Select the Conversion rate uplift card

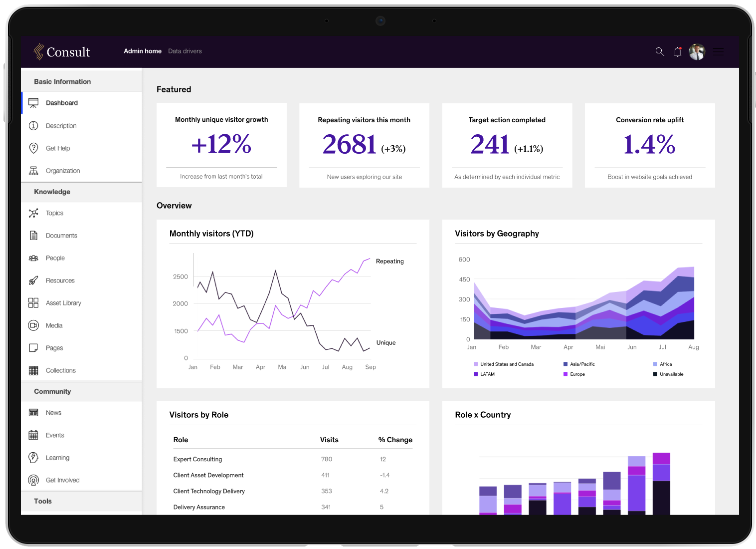(650, 145)
